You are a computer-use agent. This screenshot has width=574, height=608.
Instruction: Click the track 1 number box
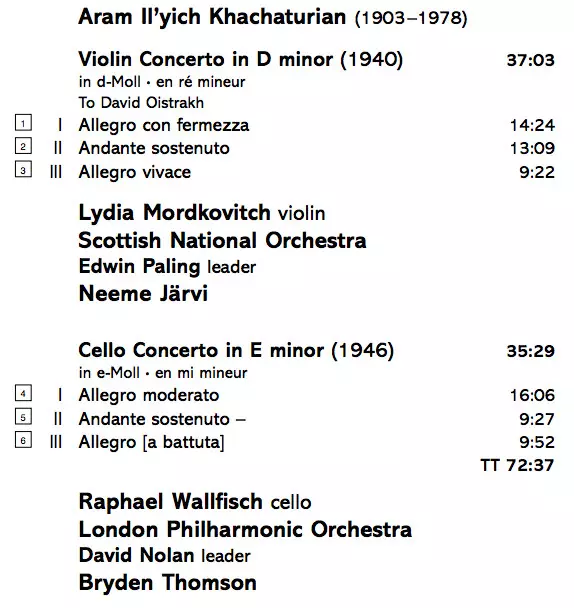[23, 123]
